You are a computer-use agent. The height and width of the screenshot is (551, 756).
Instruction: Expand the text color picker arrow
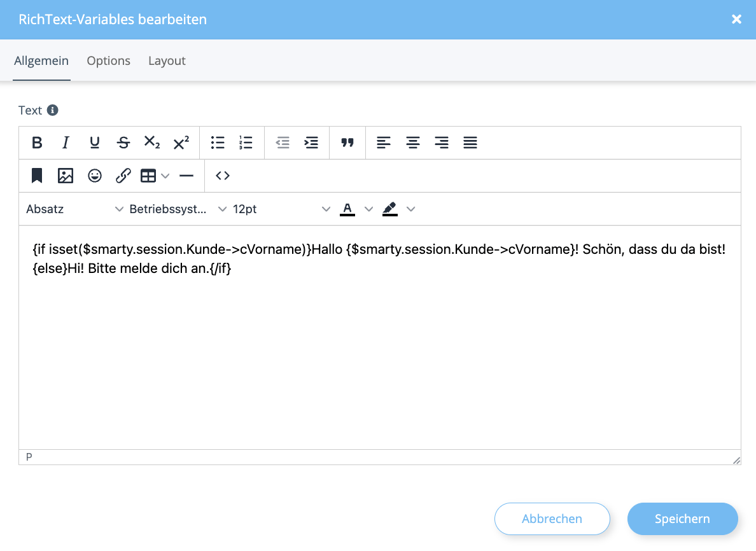coord(368,209)
